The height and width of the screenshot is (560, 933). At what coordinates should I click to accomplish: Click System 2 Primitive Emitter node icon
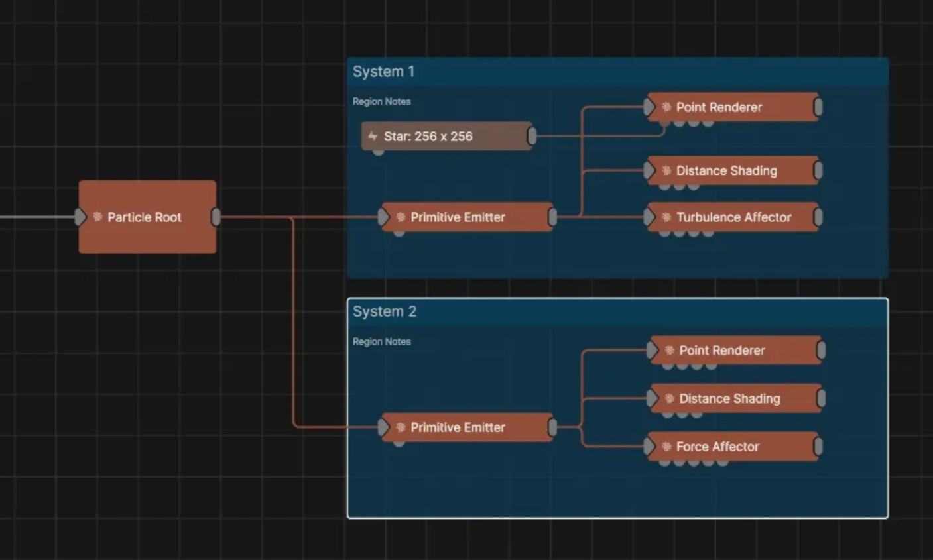point(401,427)
